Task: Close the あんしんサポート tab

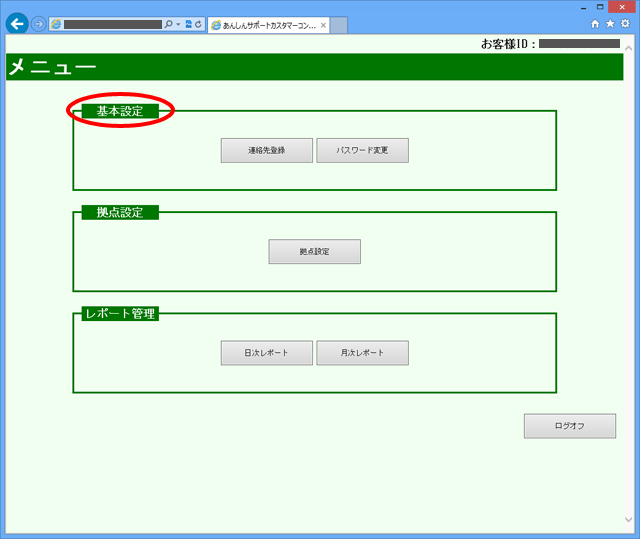Action: (x=323, y=25)
